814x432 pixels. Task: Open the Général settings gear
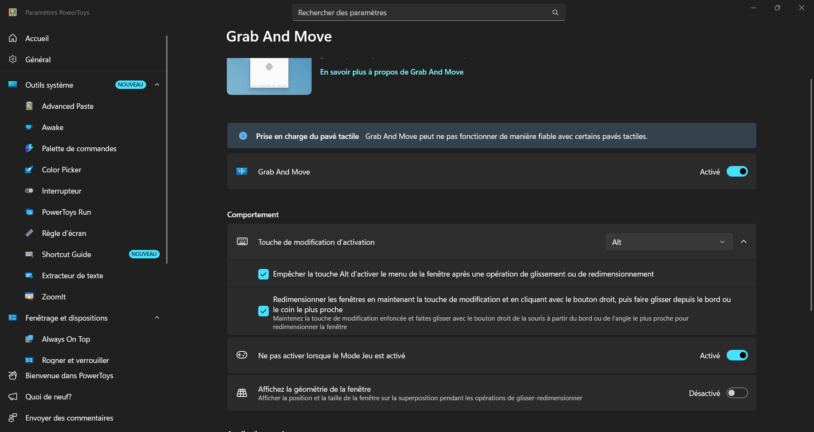(x=13, y=59)
